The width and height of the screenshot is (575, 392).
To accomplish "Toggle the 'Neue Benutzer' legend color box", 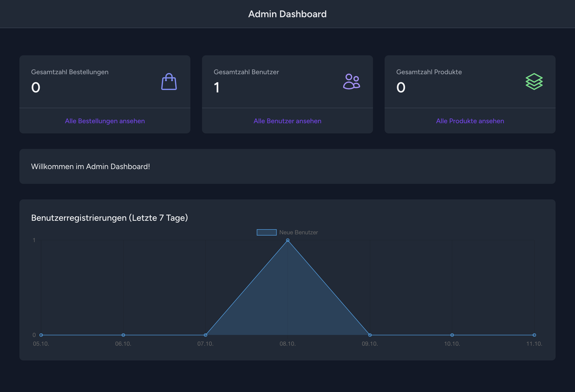I will point(266,232).
